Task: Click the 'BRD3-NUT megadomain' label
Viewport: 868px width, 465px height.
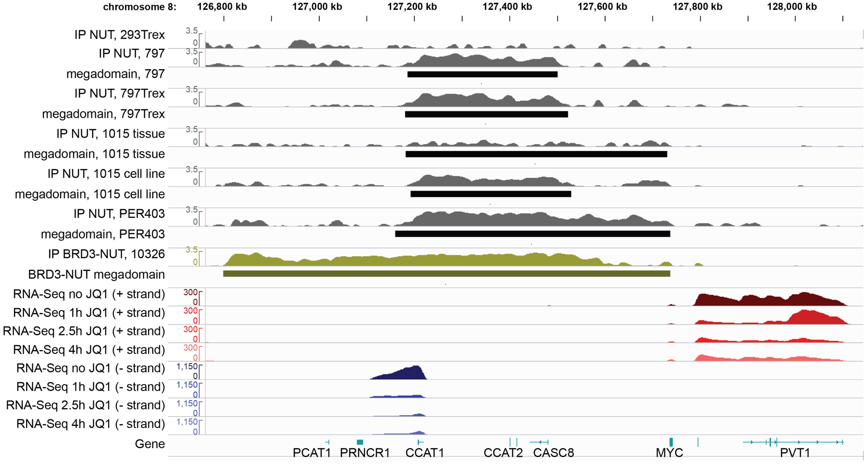Action: point(96,274)
